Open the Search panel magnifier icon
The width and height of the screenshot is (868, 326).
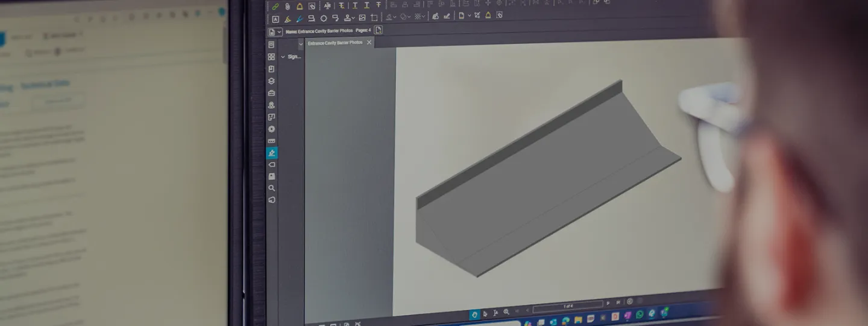click(272, 188)
